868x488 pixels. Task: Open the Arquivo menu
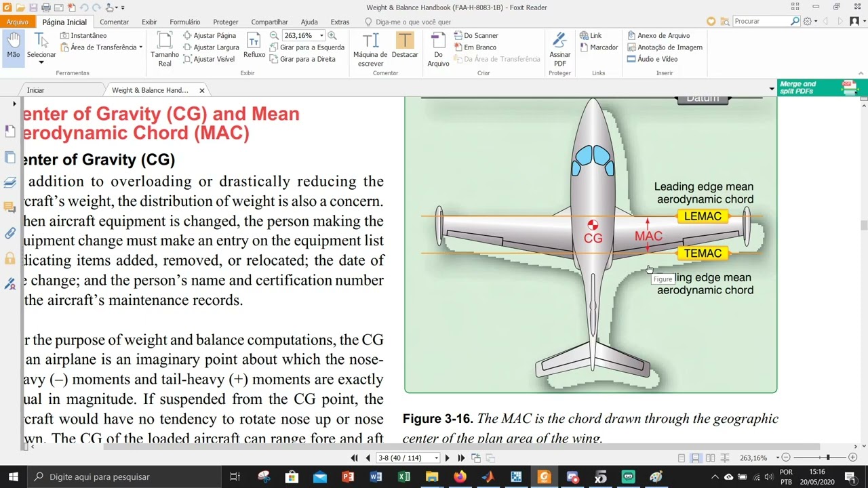[x=18, y=22]
